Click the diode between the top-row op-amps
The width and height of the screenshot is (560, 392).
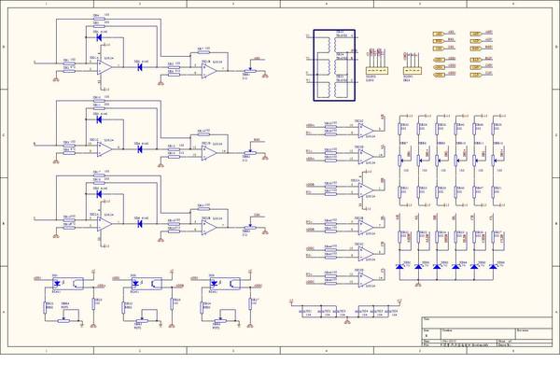[140, 69]
